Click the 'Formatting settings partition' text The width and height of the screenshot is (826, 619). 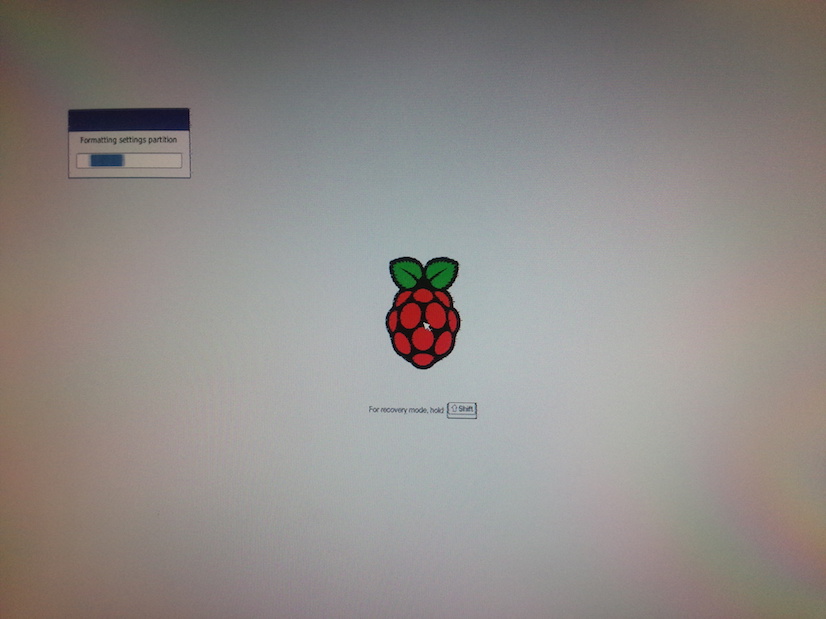point(129,140)
